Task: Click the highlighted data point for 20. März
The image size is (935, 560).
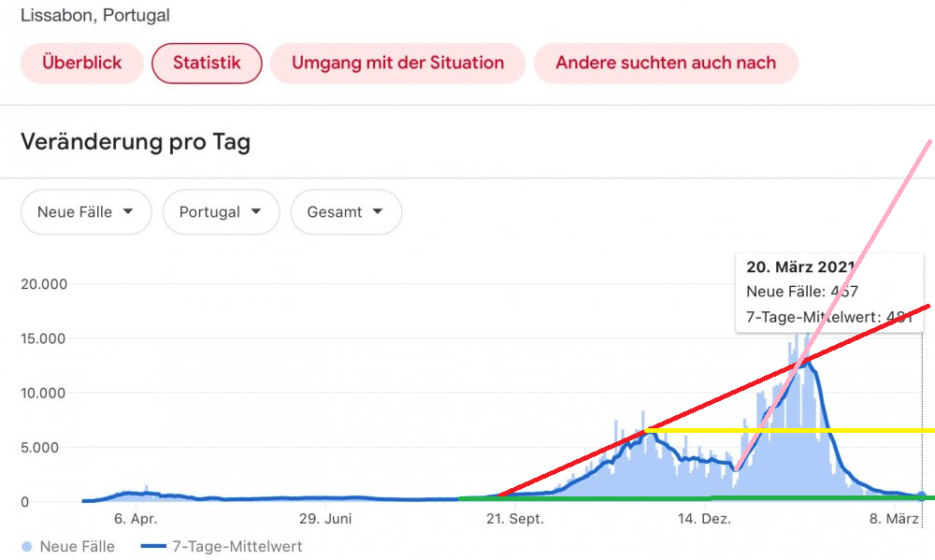Action: point(922,495)
